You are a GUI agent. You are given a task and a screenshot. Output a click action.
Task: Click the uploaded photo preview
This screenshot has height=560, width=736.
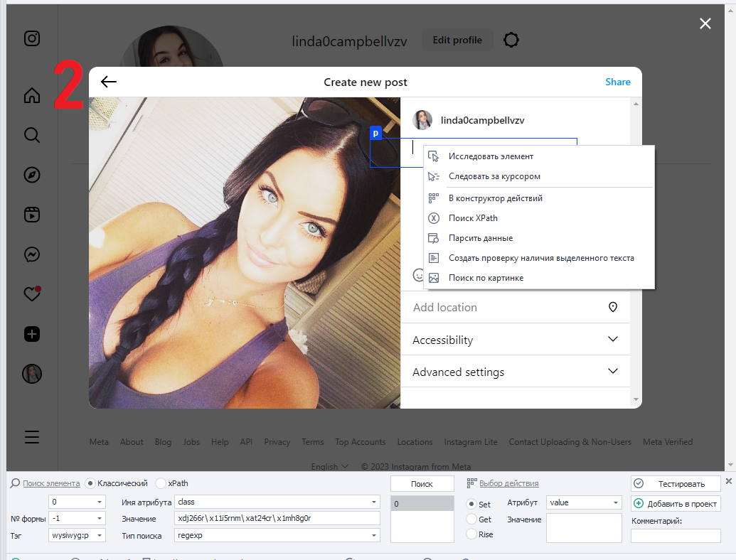[245, 253]
